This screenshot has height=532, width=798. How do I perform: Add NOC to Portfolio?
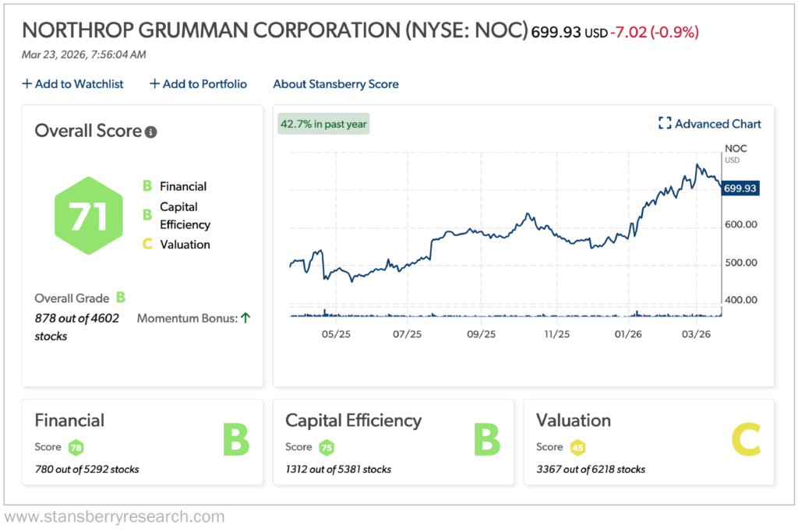pos(198,84)
